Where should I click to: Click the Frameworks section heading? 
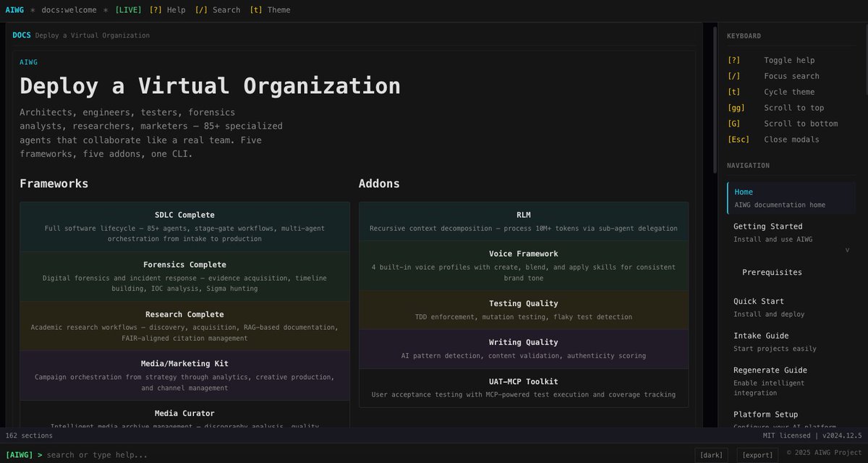click(x=54, y=184)
